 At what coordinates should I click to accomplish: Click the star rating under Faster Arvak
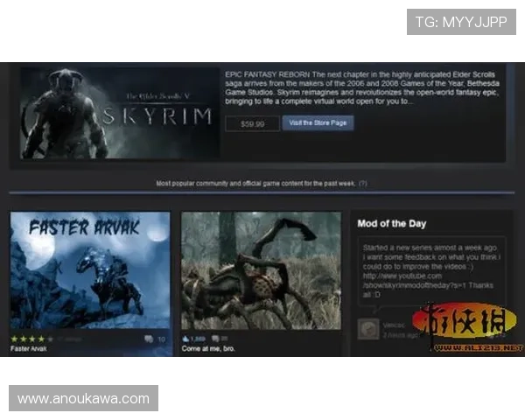32,338
